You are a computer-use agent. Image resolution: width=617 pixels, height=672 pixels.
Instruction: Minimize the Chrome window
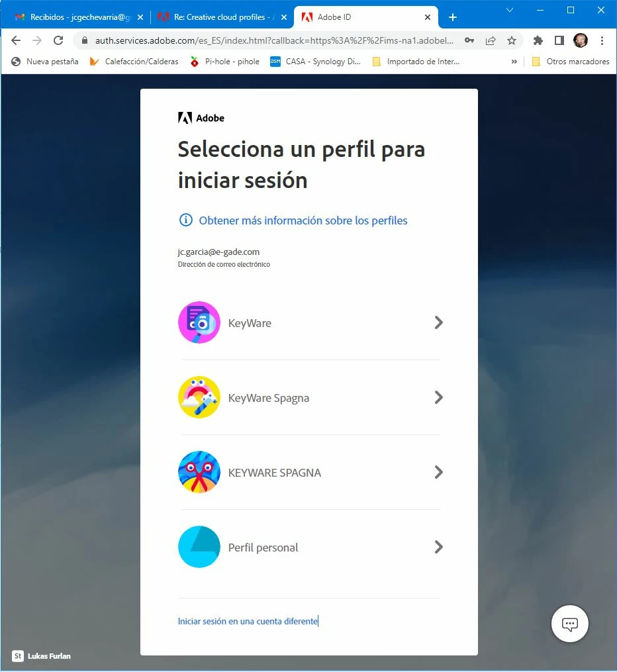click(x=540, y=10)
